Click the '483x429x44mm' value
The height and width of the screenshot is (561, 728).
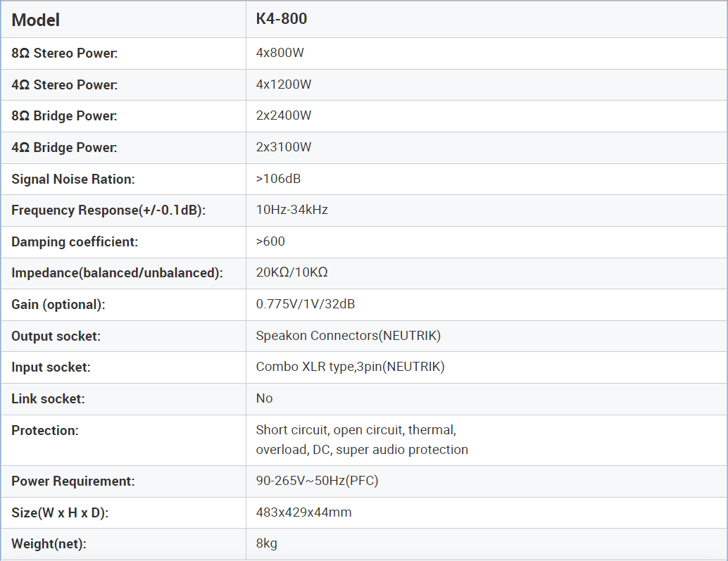[x=303, y=512]
